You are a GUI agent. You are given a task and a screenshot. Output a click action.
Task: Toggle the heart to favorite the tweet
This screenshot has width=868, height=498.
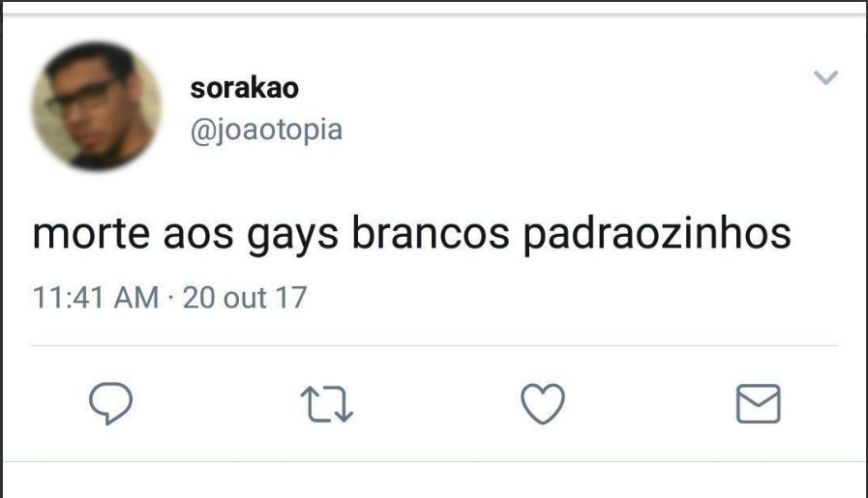pos(543,403)
